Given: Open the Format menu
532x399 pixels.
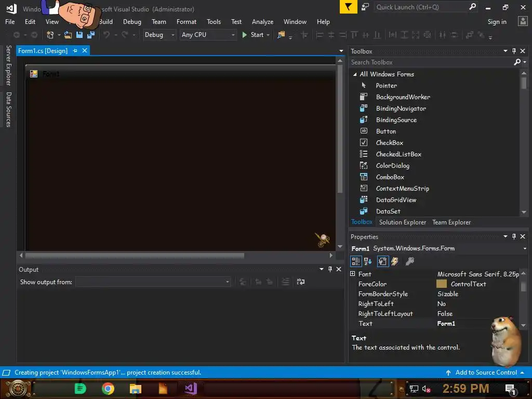Looking at the screenshot, I should (x=187, y=22).
